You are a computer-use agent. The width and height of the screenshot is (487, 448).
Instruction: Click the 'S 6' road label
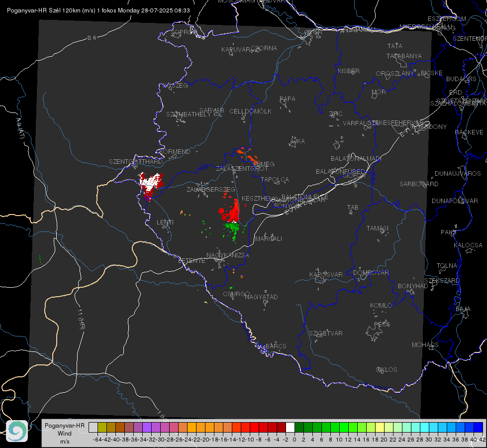(92, 38)
